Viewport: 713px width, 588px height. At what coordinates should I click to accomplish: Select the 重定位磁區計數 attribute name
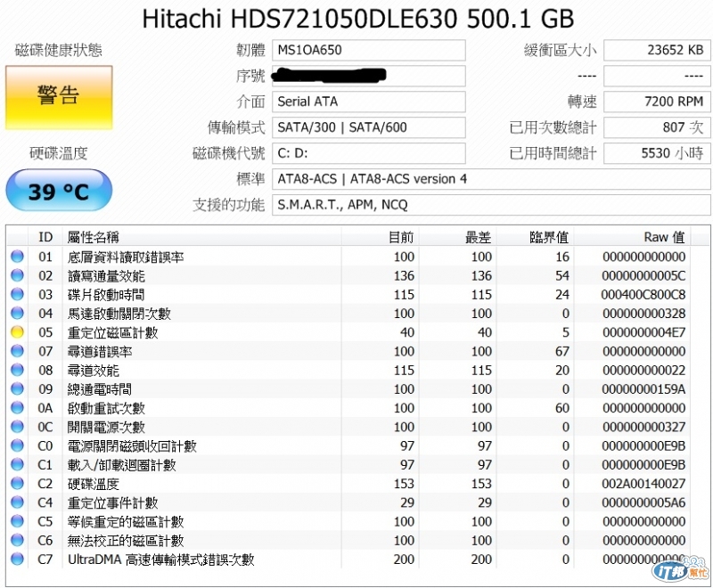tap(113, 332)
